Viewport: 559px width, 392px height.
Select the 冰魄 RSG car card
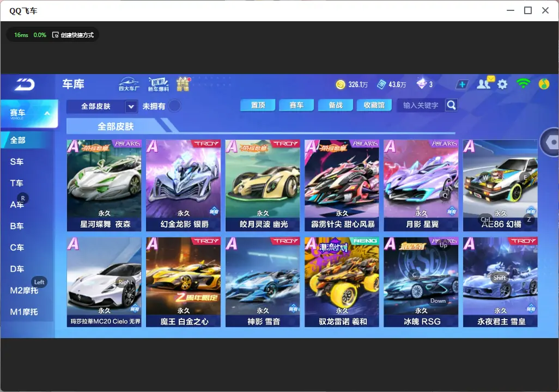421,282
